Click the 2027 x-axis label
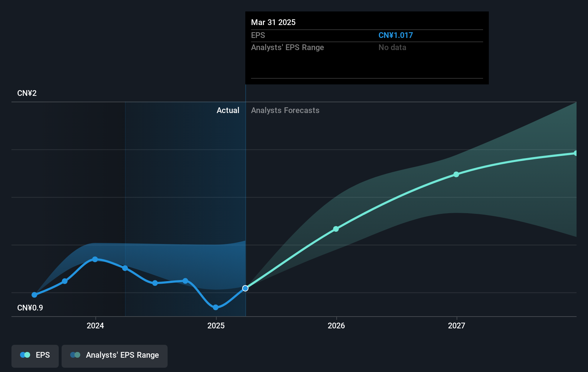 tap(457, 325)
